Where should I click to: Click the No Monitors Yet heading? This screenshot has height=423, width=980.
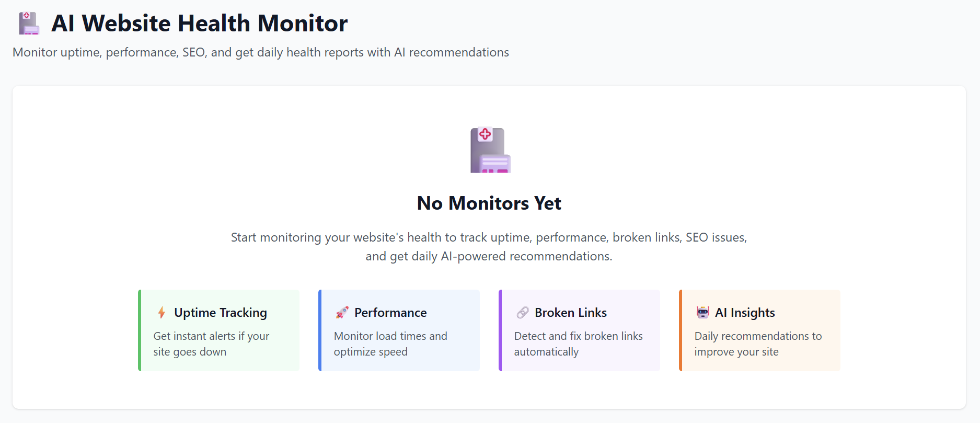point(489,203)
